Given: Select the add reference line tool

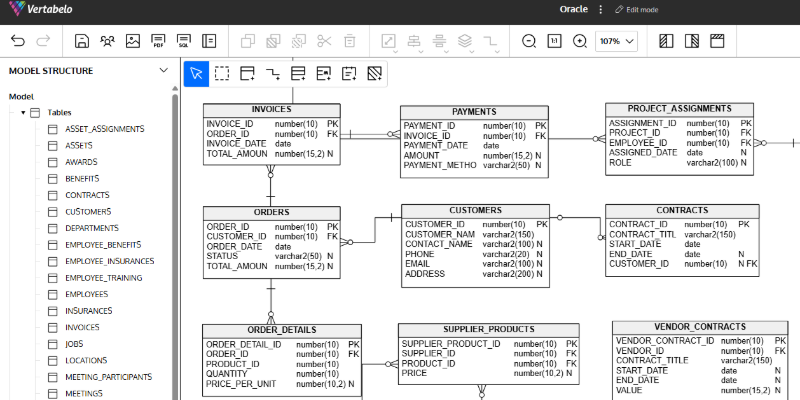Looking at the screenshot, I should 273,74.
